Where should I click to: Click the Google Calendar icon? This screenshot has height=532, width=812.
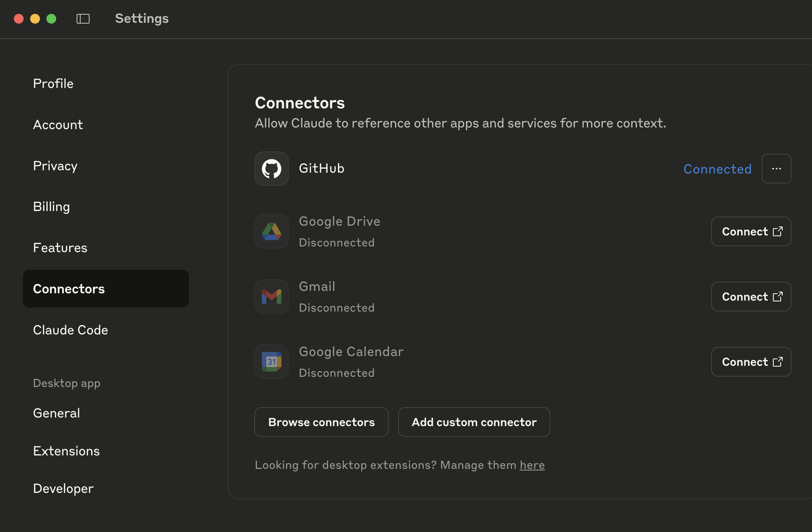coord(272,362)
